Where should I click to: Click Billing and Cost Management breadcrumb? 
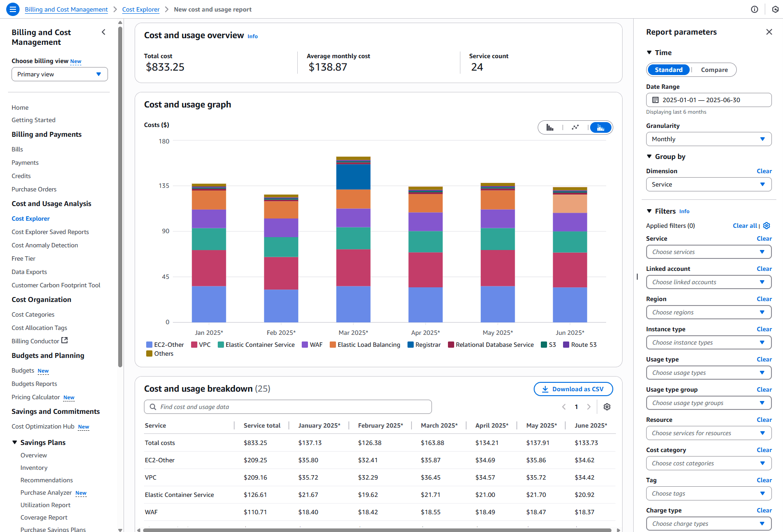coord(66,9)
